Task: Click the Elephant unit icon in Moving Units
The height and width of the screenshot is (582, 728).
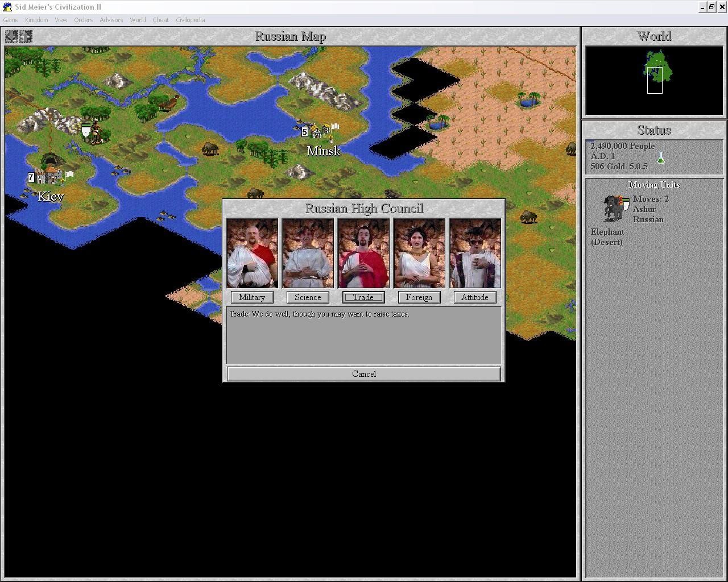Action: 617,209
